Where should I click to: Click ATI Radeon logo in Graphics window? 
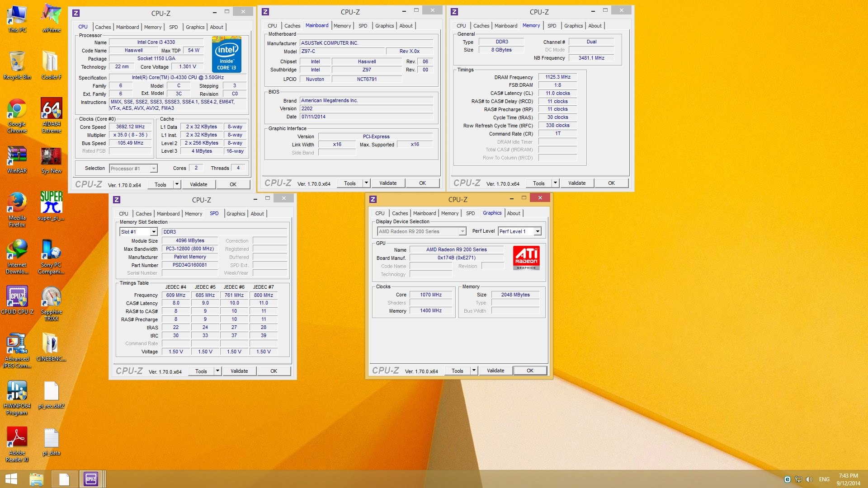(x=526, y=258)
